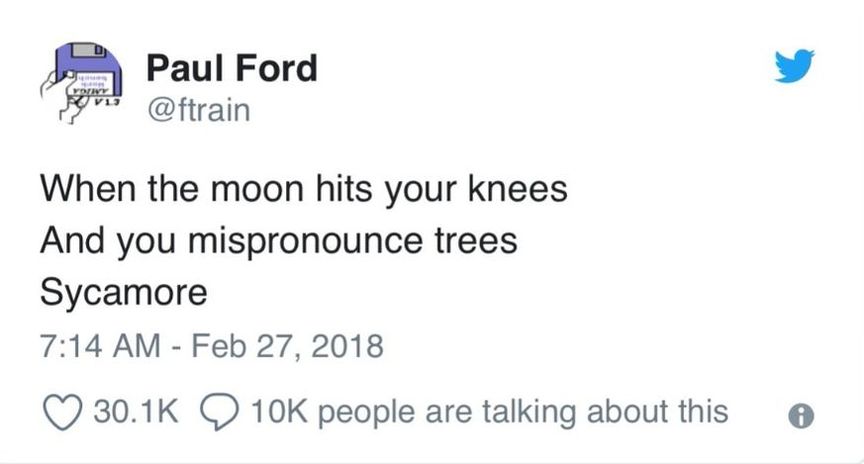Click the Twitter bird logo

[x=798, y=68]
